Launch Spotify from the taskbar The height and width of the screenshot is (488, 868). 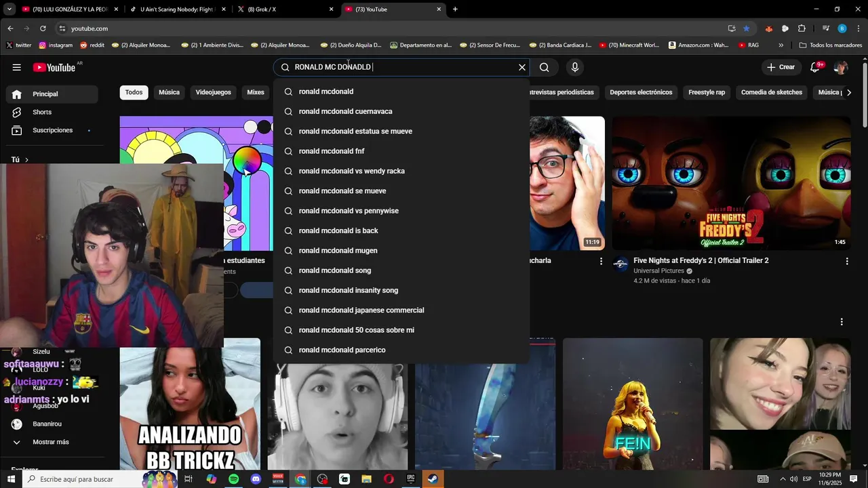233,479
